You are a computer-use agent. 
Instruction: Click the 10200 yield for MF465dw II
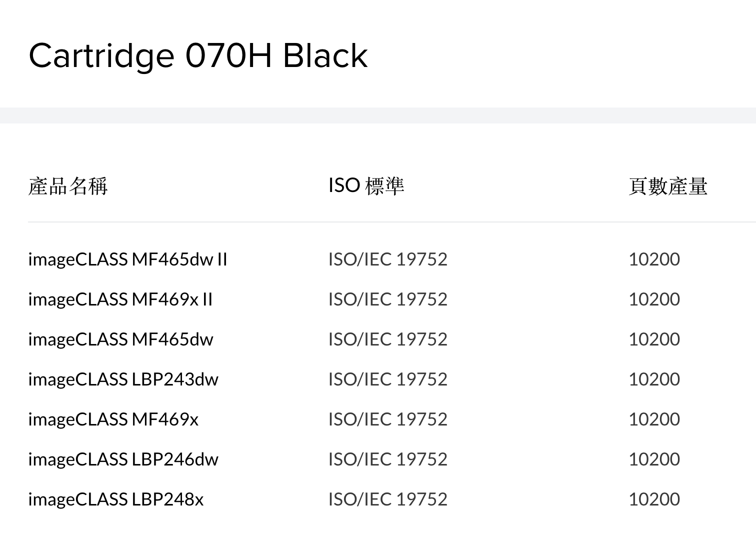pyautogui.click(x=654, y=259)
